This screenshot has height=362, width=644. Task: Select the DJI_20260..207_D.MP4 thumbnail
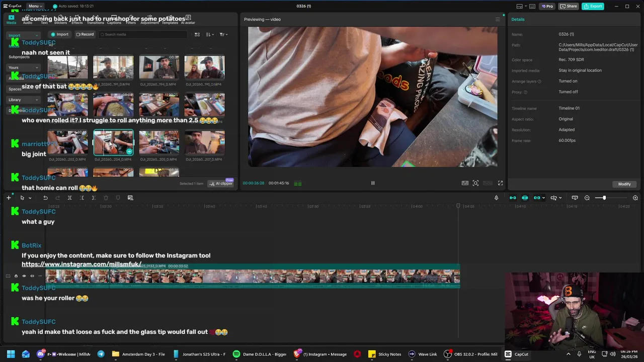(204, 142)
